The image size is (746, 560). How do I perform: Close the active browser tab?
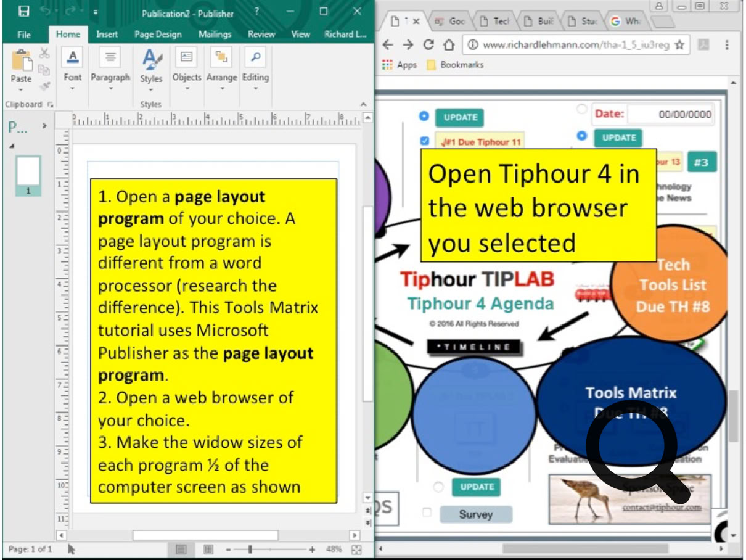[416, 21]
